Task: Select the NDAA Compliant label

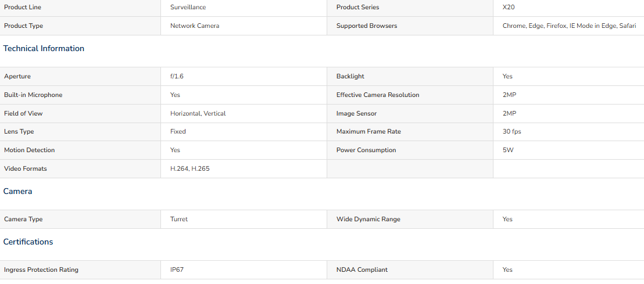Action: (x=362, y=269)
